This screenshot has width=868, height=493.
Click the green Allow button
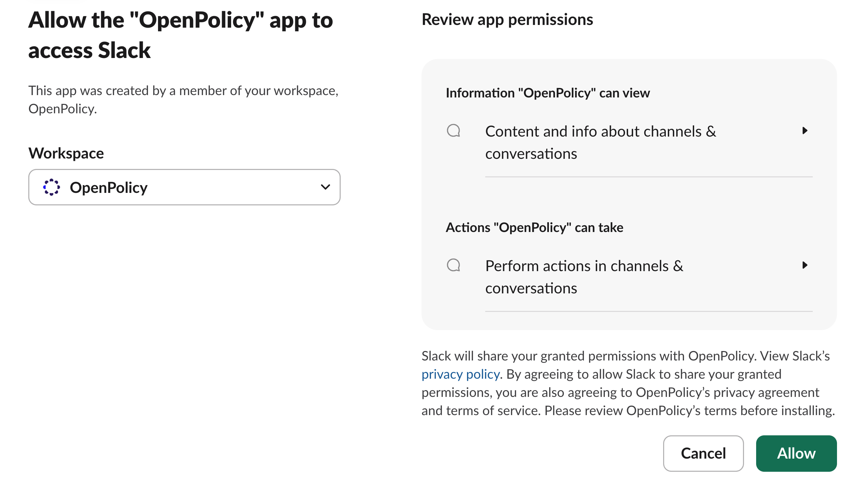coord(796,454)
